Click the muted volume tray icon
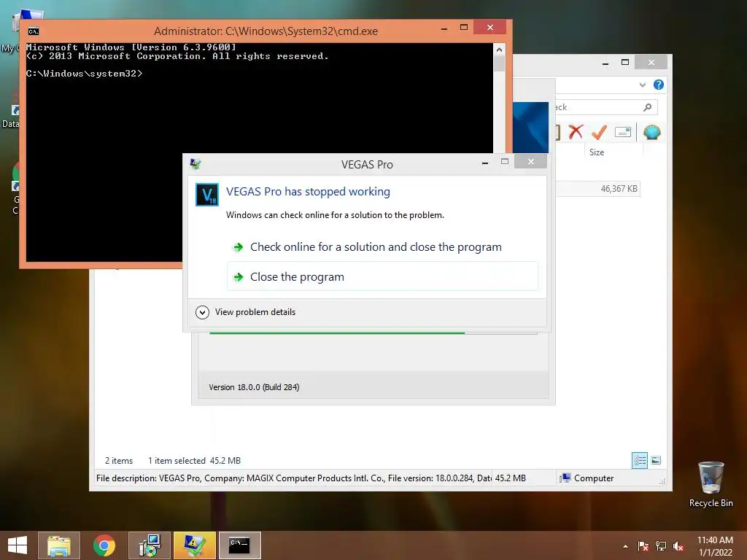The width and height of the screenshot is (747, 560). tap(678, 546)
